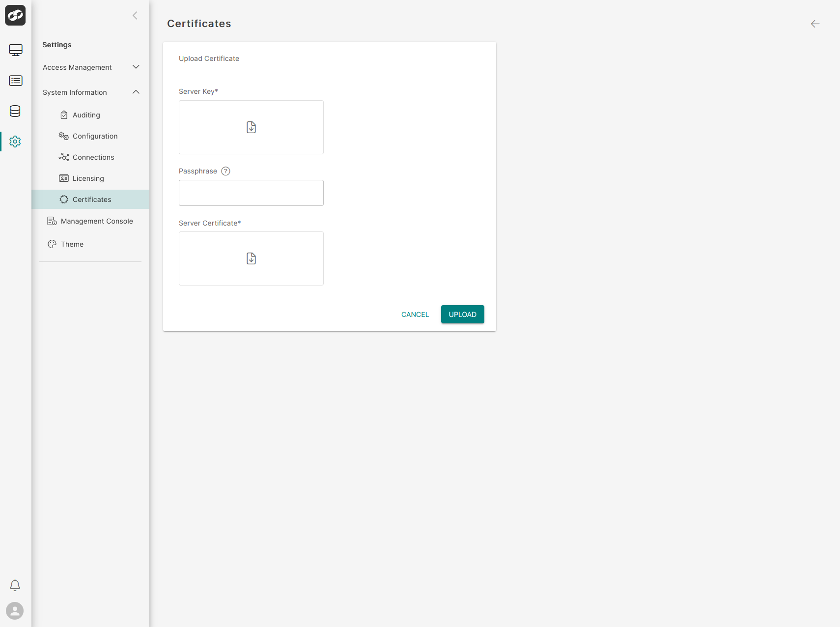Image resolution: width=840 pixels, height=627 pixels.
Task: Select Certificates menu item
Action: coord(90,199)
